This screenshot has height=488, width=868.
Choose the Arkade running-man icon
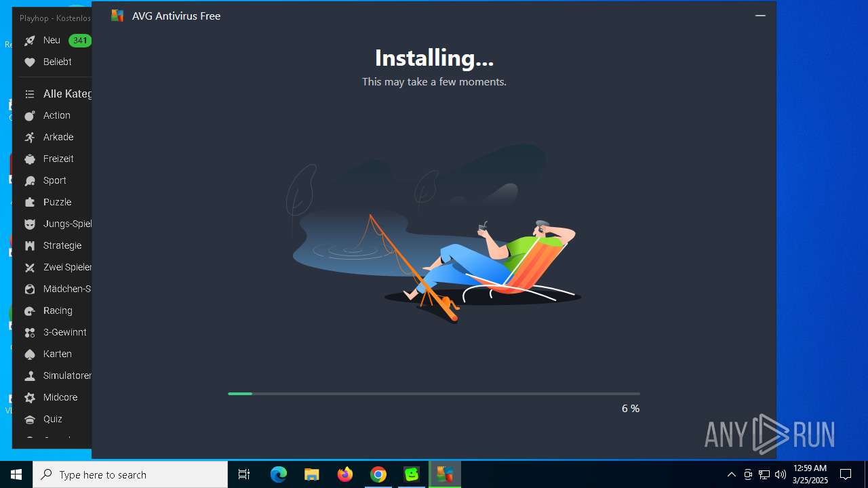(30, 138)
